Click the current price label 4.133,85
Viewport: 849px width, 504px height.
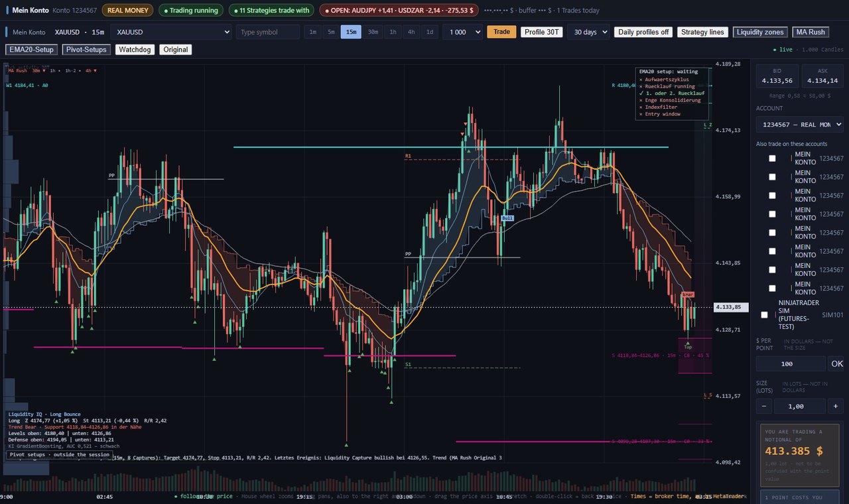(x=732, y=307)
